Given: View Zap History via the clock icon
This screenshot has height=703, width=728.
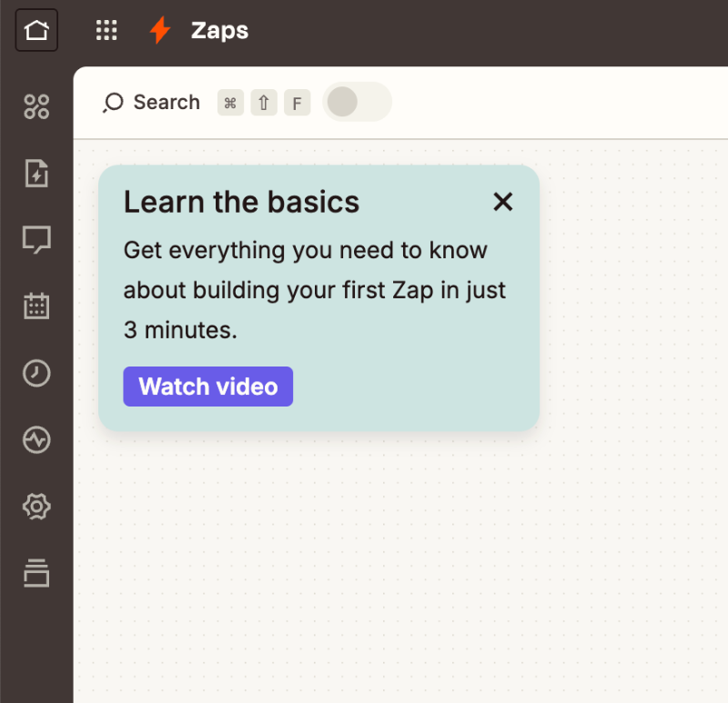Looking at the screenshot, I should tap(35, 373).
